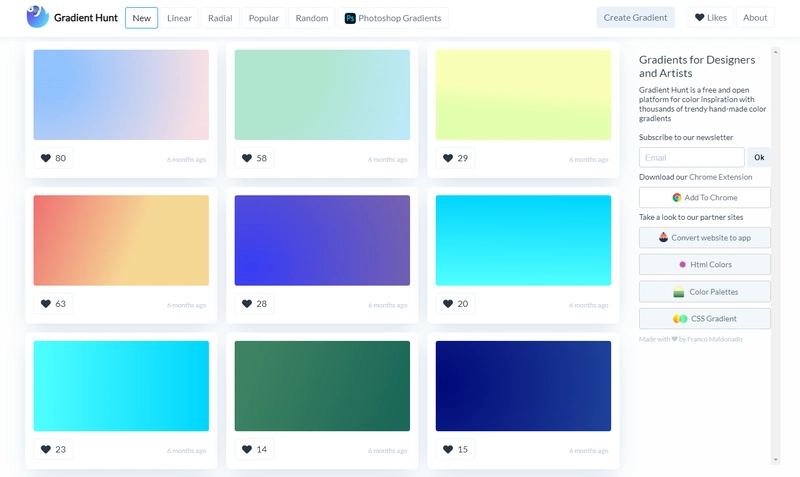Image resolution: width=800 pixels, height=477 pixels.
Task: Click the 6 months ago text under 80 likes
Action: (x=186, y=160)
